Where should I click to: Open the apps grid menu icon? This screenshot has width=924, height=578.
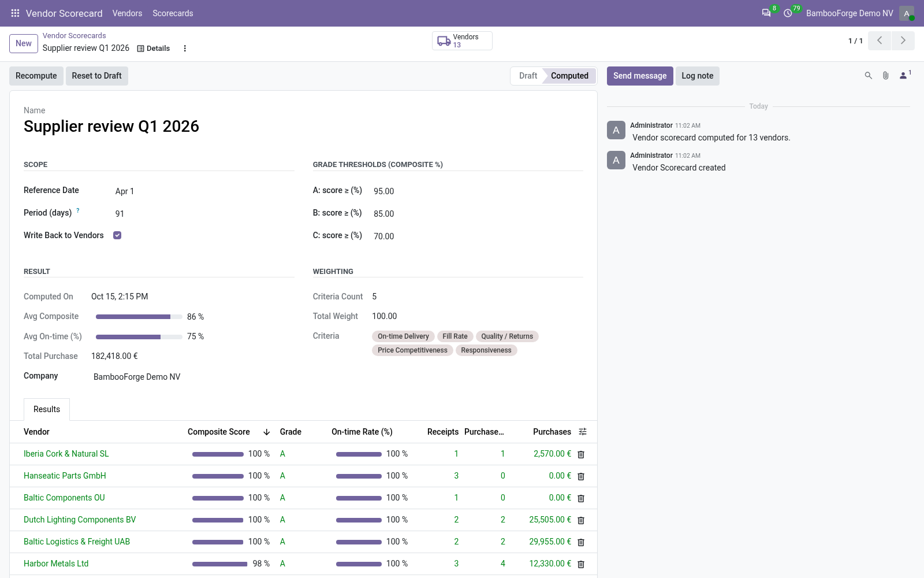16,13
